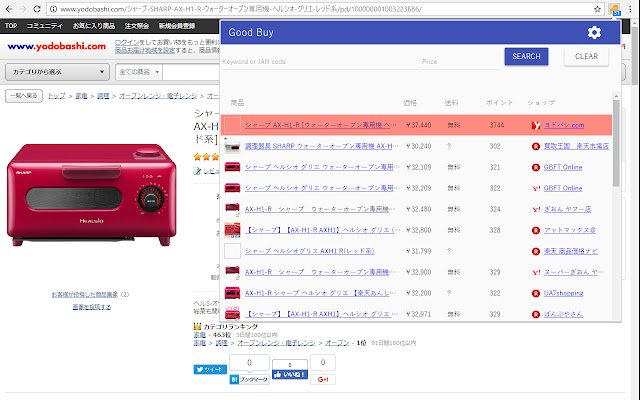Click the CLEAR button in Good Buy

(x=586, y=56)
